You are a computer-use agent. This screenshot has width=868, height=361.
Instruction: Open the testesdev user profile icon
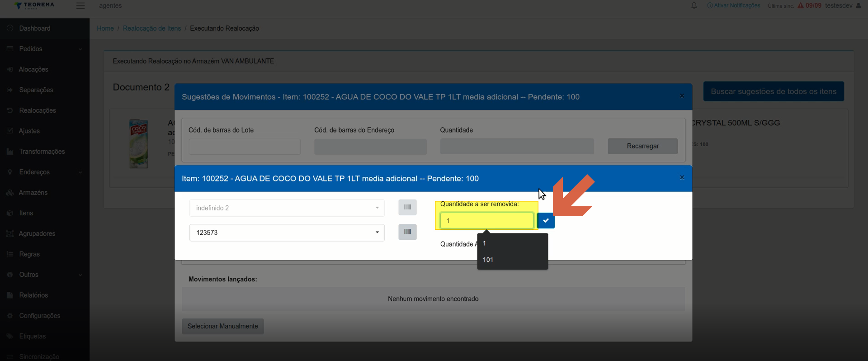[859, 5]
